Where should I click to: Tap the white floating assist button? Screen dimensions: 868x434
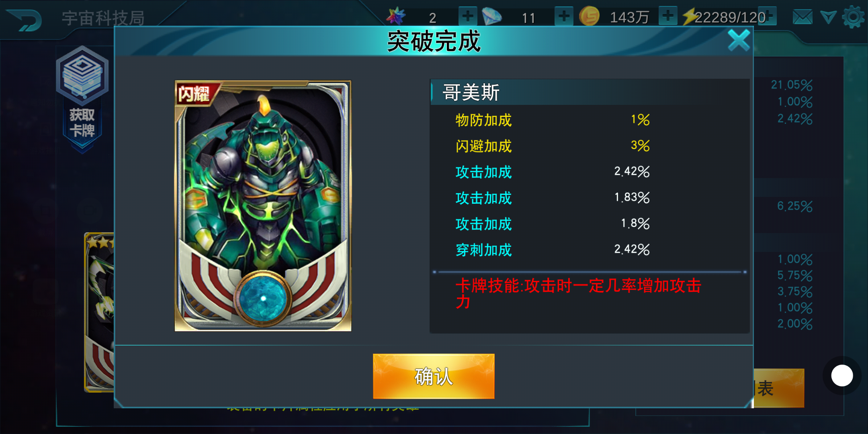tap(842, 376)
